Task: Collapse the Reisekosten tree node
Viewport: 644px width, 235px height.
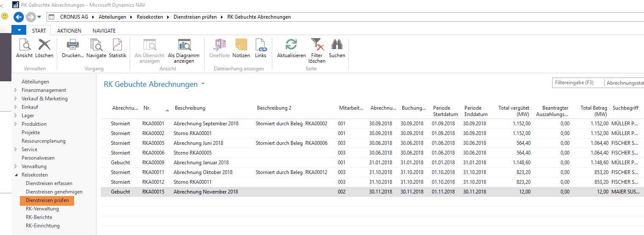Action: 16,175
